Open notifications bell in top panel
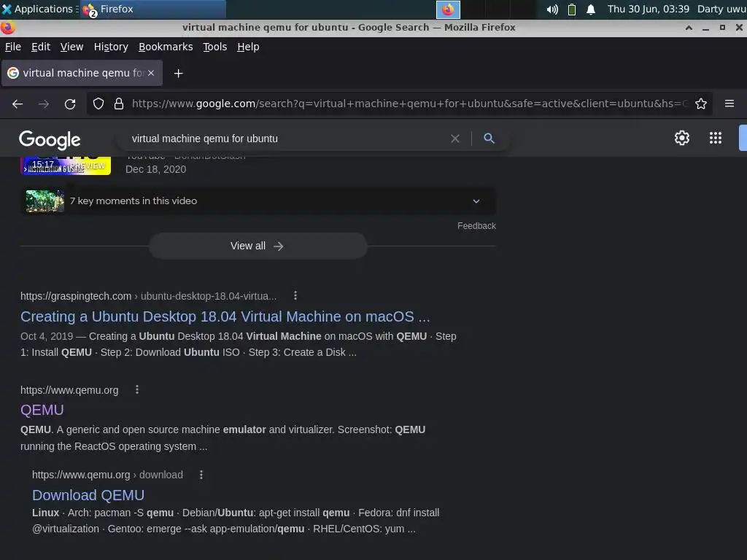Image resolution: width=747 pixels, height=560 pixels. [x=591, y=9]
